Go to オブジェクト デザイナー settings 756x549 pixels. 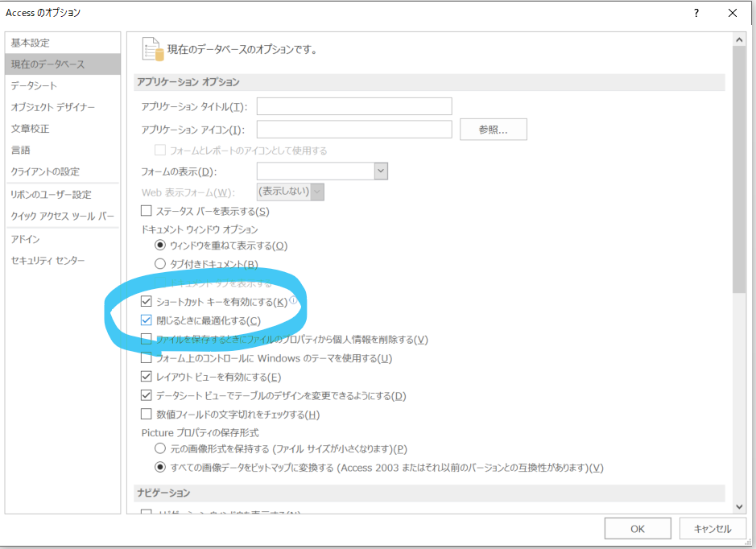pos(63,107)
